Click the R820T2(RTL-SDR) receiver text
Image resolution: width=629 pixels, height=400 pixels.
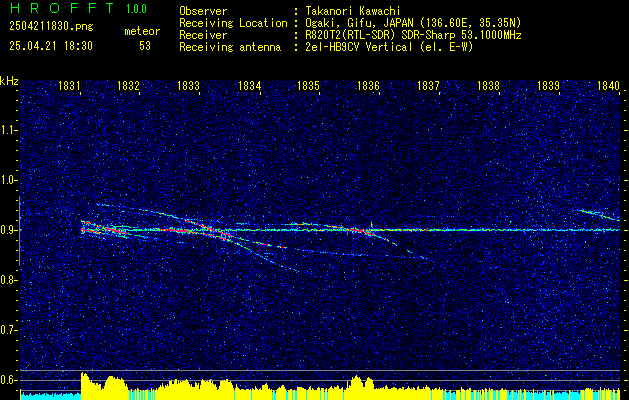tap(413, 35)
